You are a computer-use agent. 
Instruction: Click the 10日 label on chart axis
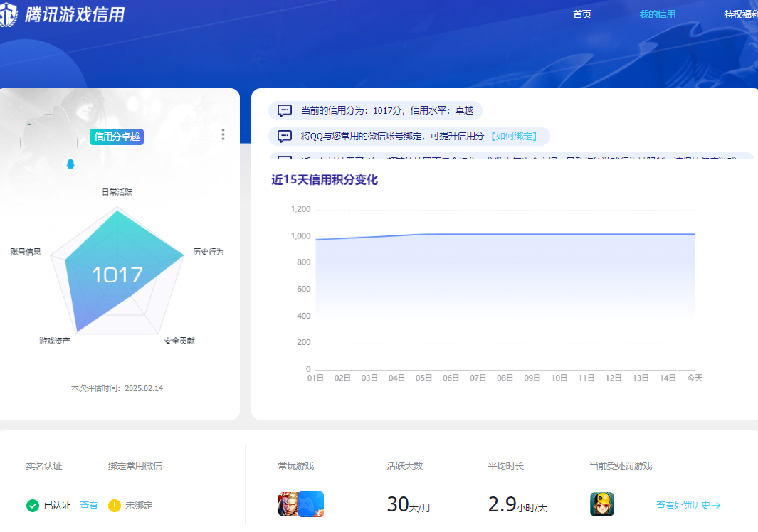point(559,378)
